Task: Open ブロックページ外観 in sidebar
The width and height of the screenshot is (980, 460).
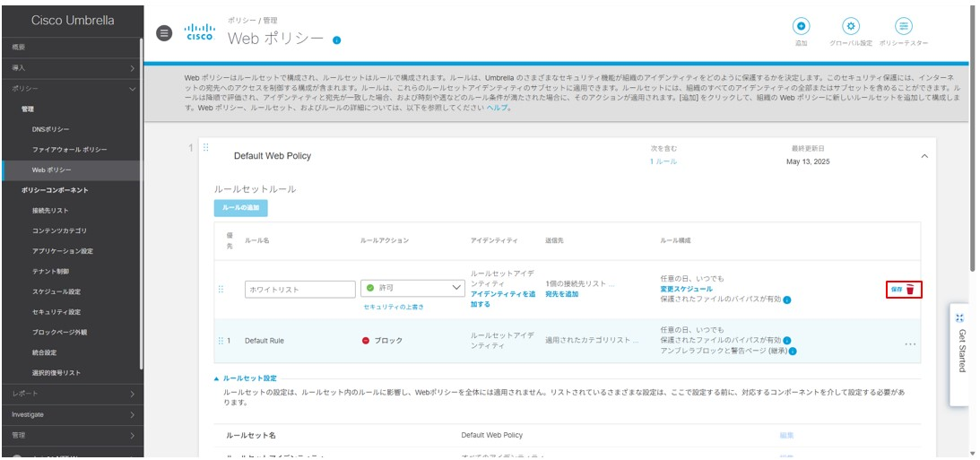Action: coord(59,333)
